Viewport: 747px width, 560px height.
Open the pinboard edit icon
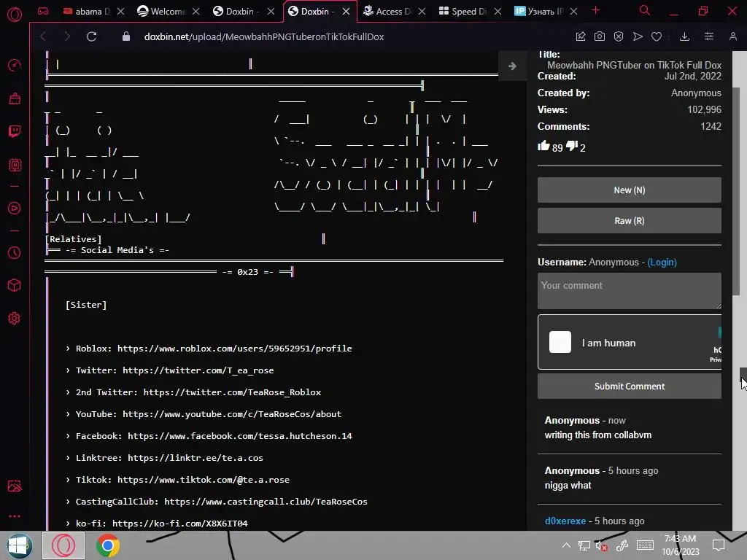tap(580, 36)
